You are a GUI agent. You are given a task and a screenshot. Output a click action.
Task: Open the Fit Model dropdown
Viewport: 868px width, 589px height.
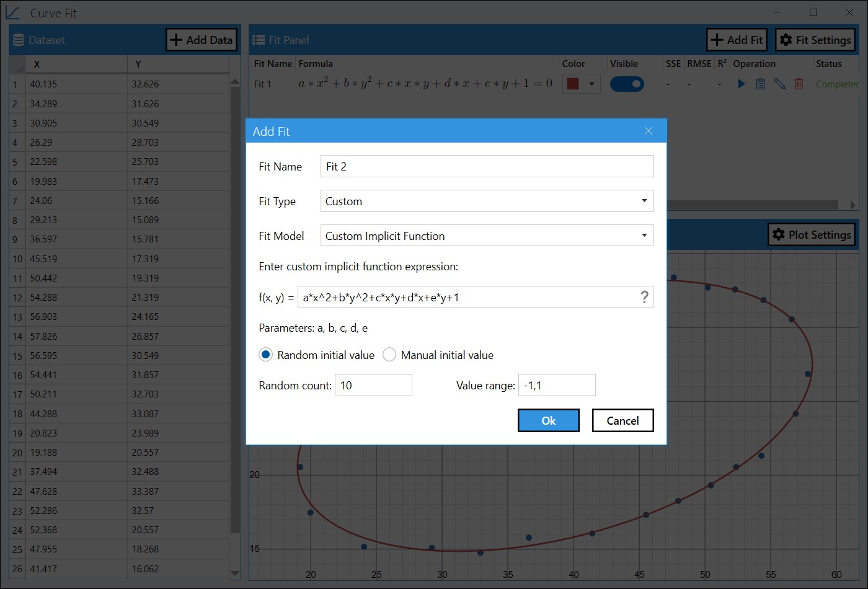487,236
